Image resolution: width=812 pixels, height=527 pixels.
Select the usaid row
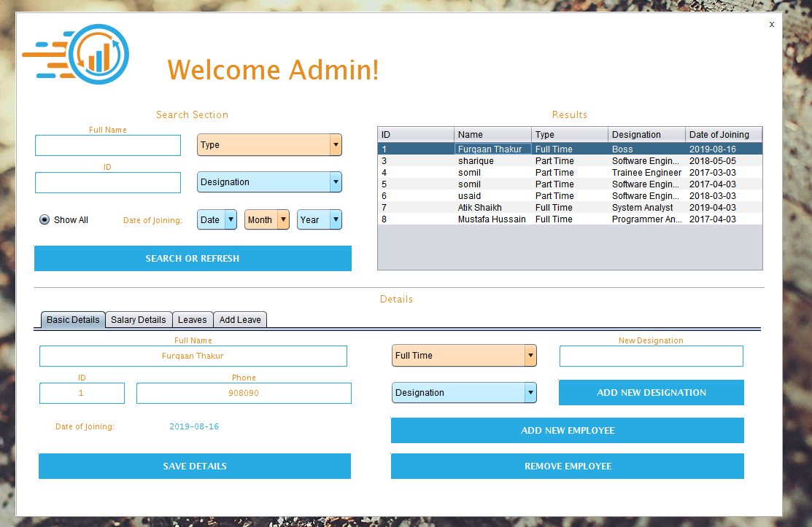[570, 196]
